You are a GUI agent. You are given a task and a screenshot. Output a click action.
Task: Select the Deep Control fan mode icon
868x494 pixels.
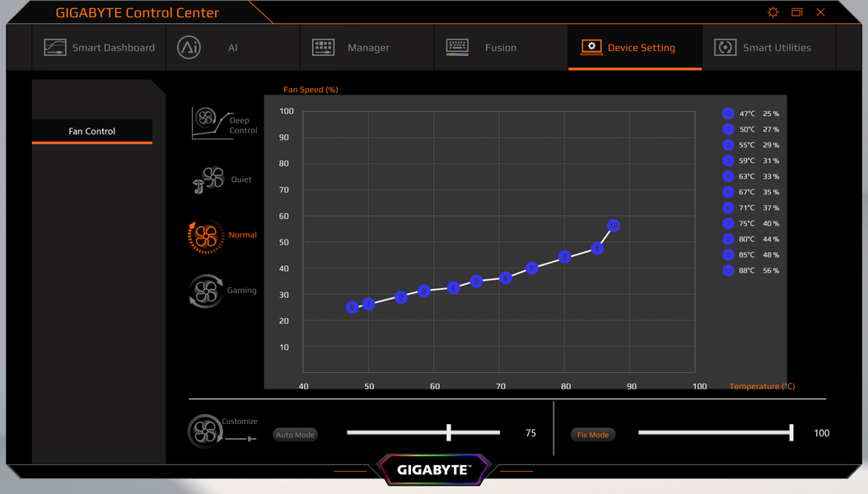tap(212, 123)
